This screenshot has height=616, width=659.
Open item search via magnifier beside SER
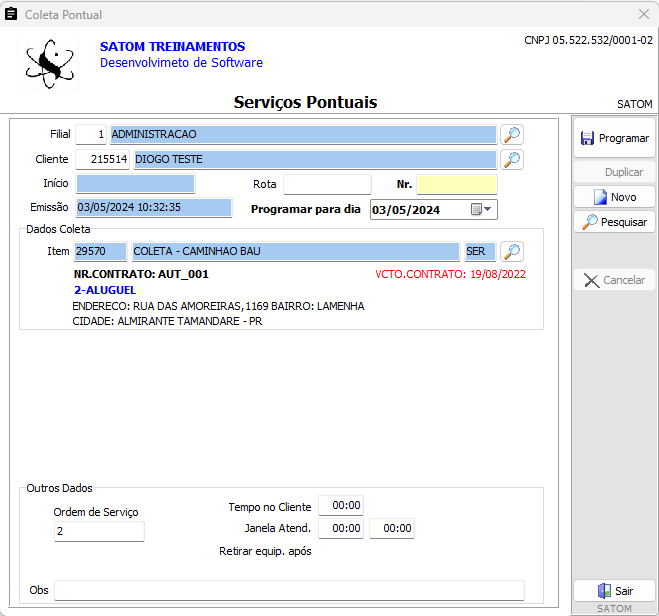point(512,252)
